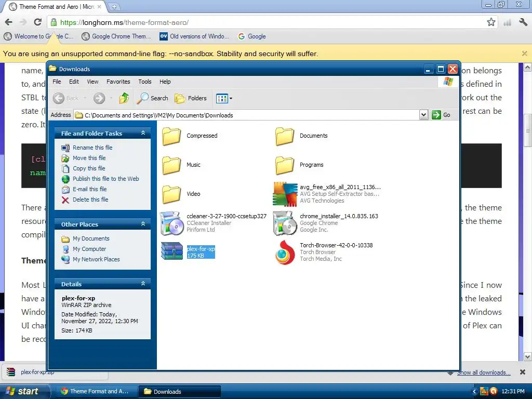Toggle the Folders pane button

pyautogui.click(x=191, y=98)
